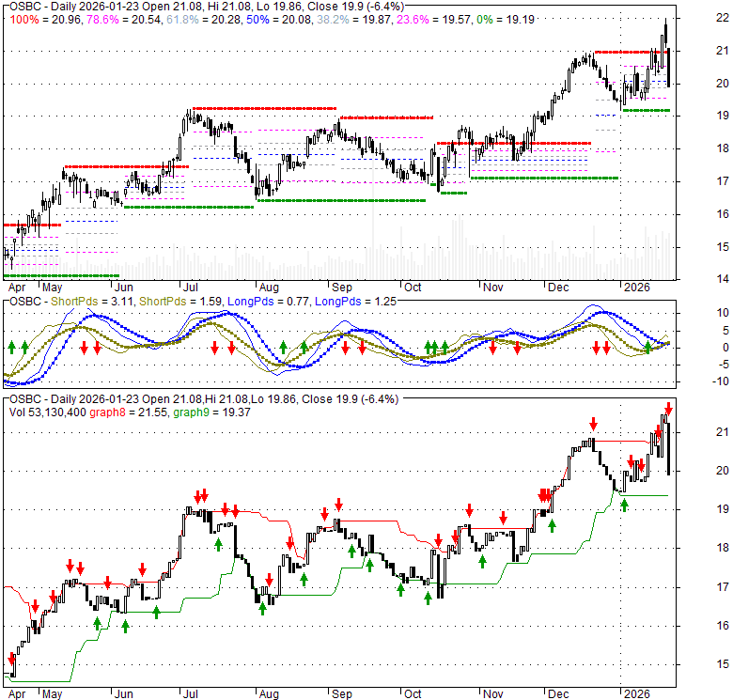Click the 'LongPds = 1.25' indicator label
The height and width of the screenshot is (700, 733).
click(355, 302)
